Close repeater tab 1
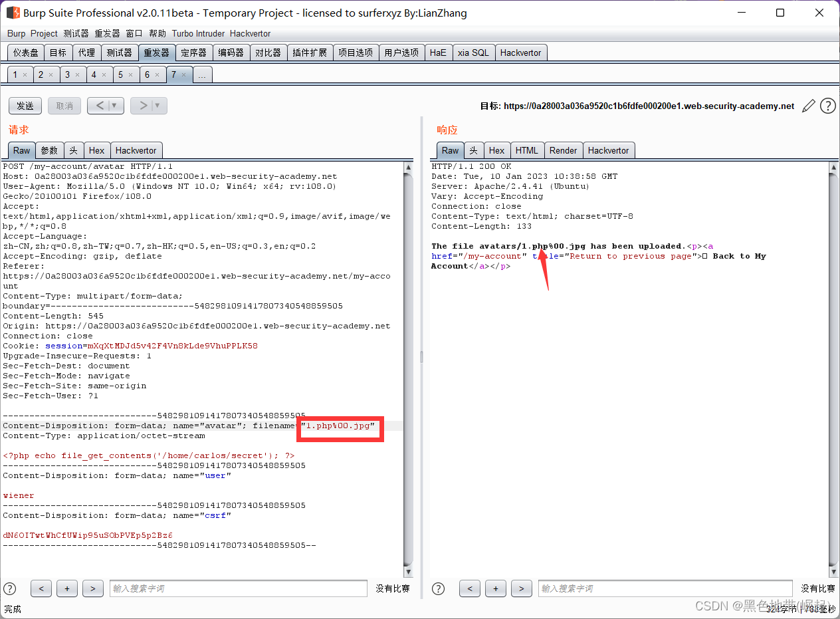 [25, 75]
